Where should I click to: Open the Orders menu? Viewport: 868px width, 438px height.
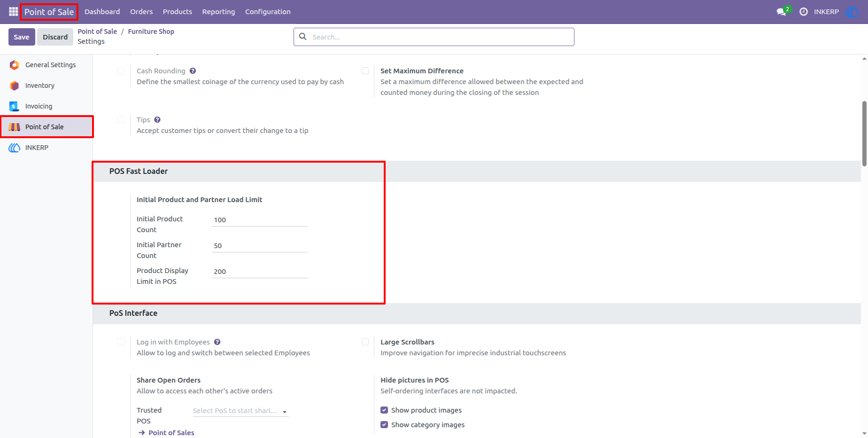pos(141,12)
